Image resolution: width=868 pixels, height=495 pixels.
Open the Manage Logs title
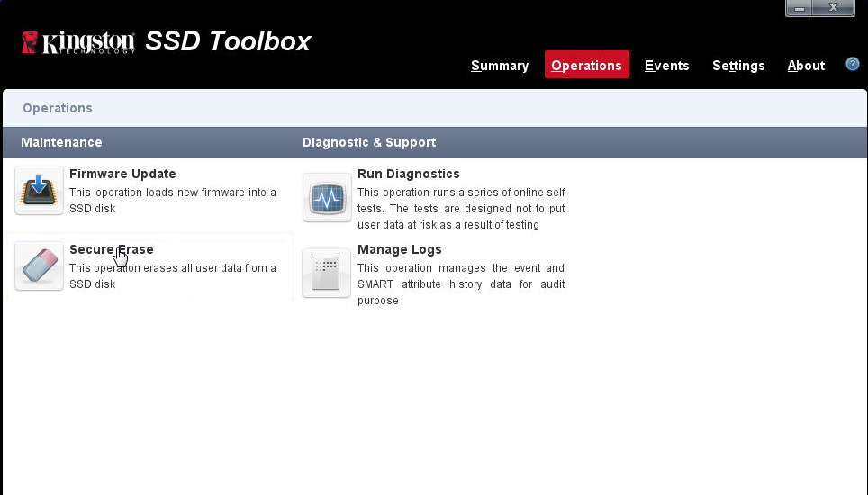point(399,249)
